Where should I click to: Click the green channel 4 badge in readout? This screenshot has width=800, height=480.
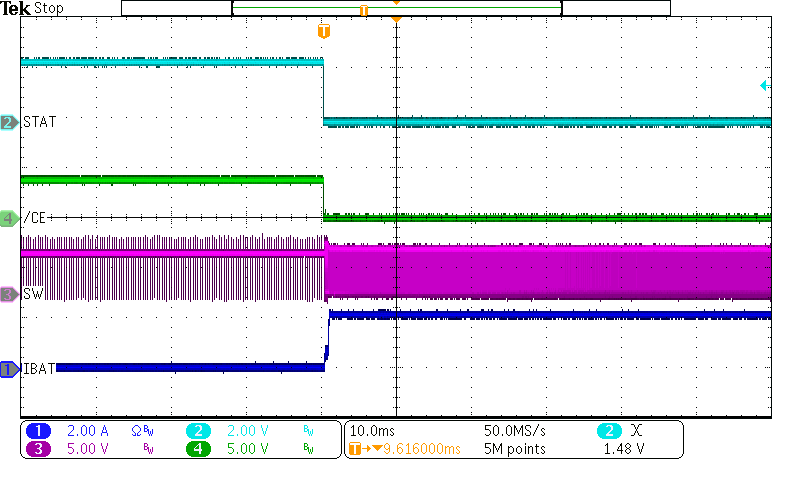tap(199, 449)
